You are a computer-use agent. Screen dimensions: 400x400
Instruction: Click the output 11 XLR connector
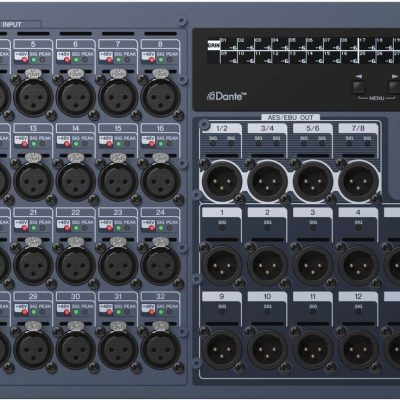pyautogui.click(x=313, y=349)
